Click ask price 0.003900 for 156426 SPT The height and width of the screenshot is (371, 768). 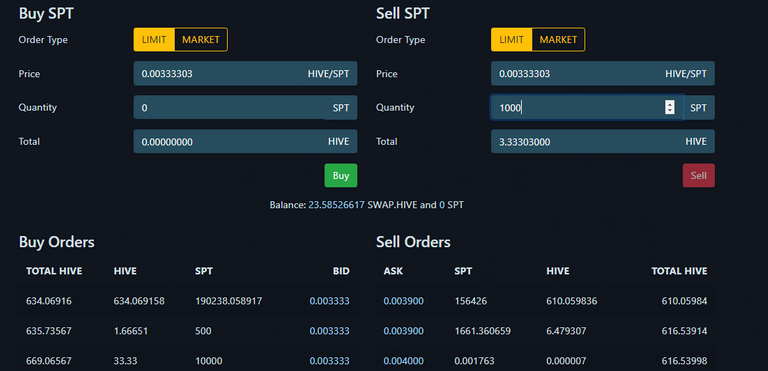click(x=404, y=301)
